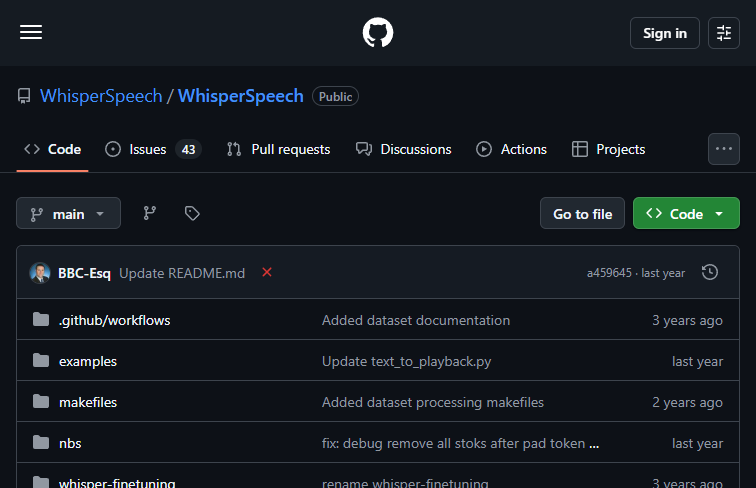Show more repository tabs with the ellipsis button
Screen dimensions: 756x488
(723, 149)
